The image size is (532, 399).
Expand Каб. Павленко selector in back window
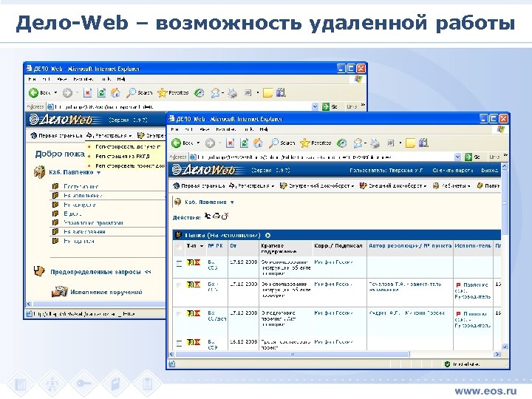[x=99, y=173]
